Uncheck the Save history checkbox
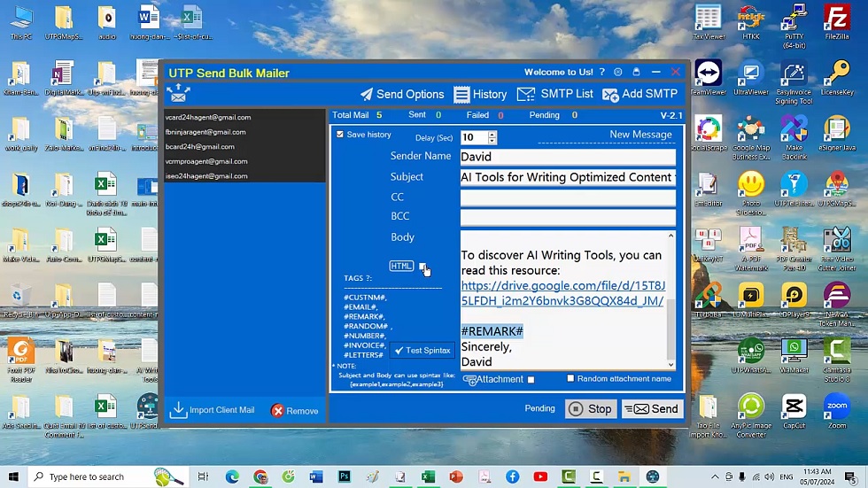 (x=340, y=135)
